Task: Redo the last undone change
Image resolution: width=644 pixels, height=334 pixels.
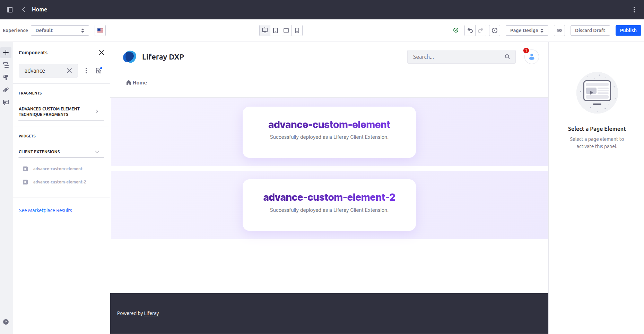Action: [481, 30]
